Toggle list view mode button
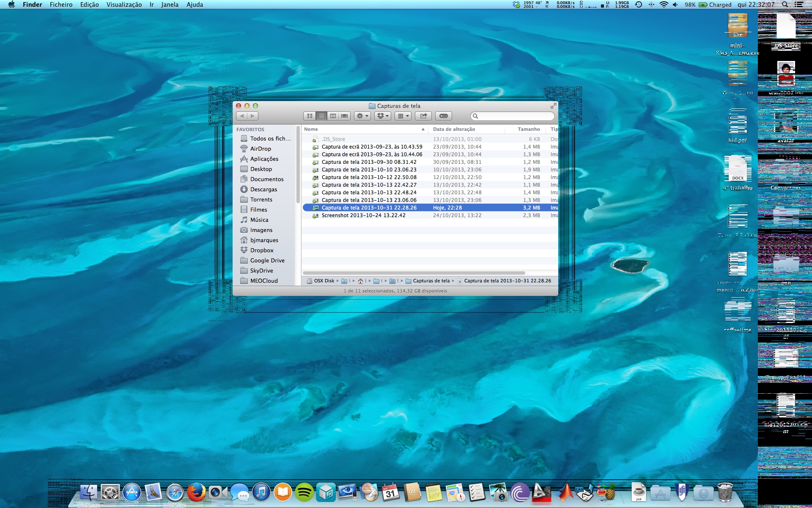This screenshot has width=812, height=508. coord(321,116)
